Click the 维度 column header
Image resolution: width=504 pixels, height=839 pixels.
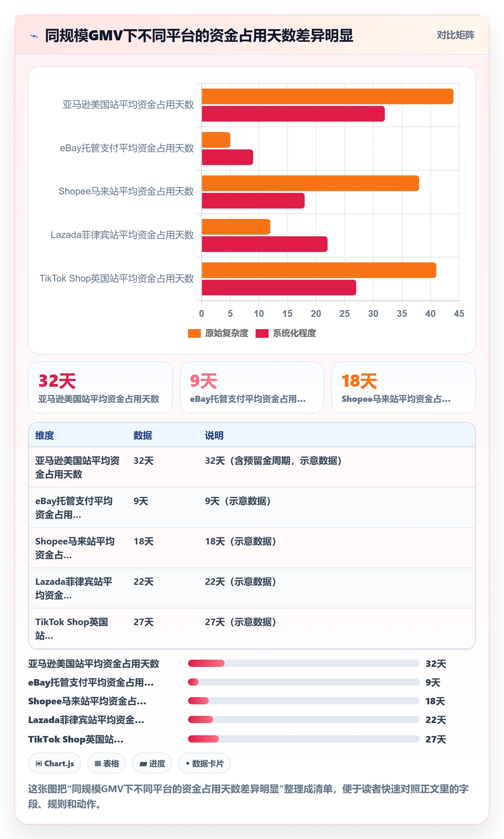pyautogui.click(x=45, y=435)
